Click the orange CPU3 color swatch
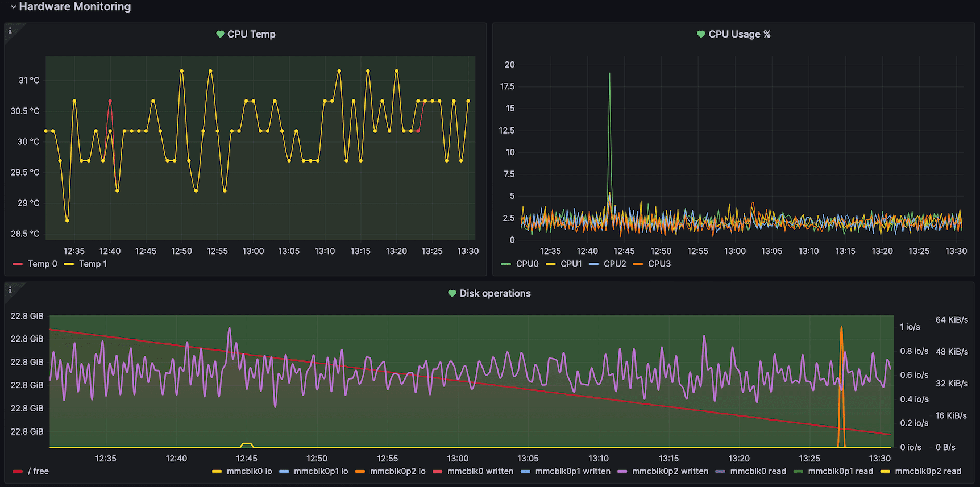Viewport: 980px width, 487px height. tap(638, 264)
